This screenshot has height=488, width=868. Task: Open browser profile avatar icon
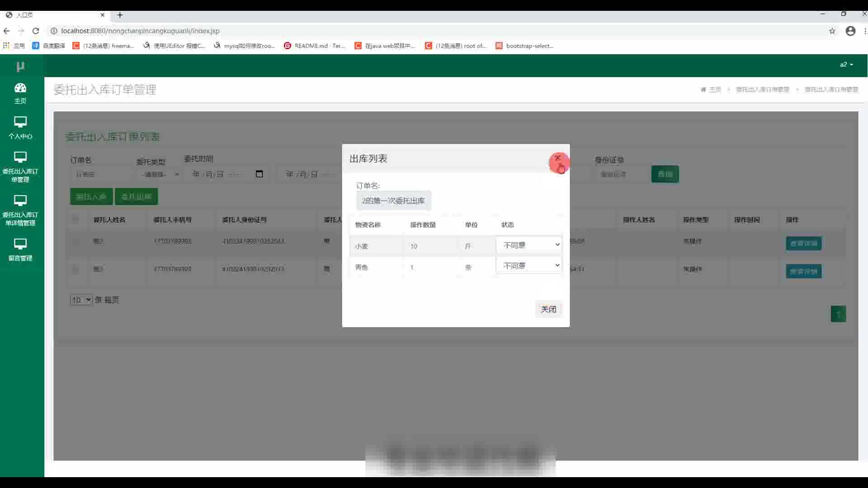(x=850, y=31)
